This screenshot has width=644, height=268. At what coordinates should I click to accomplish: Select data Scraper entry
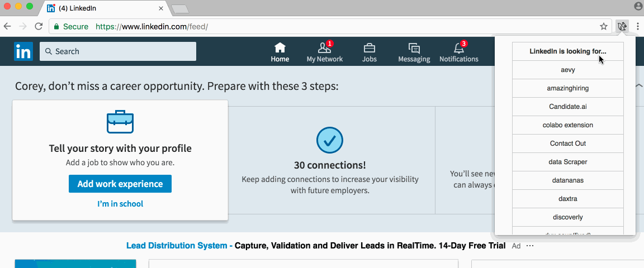pyautogui.click(x=567, y=162)
